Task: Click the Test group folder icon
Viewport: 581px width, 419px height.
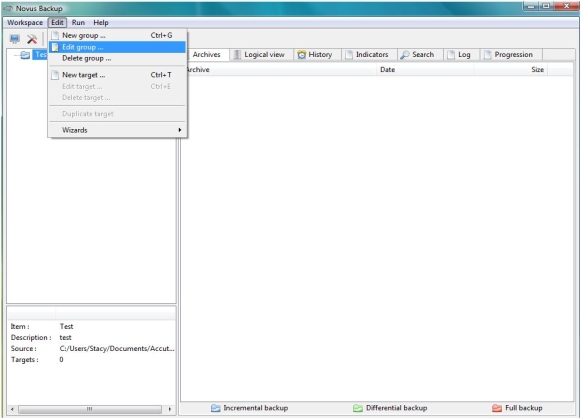Action: coord(25,55)
